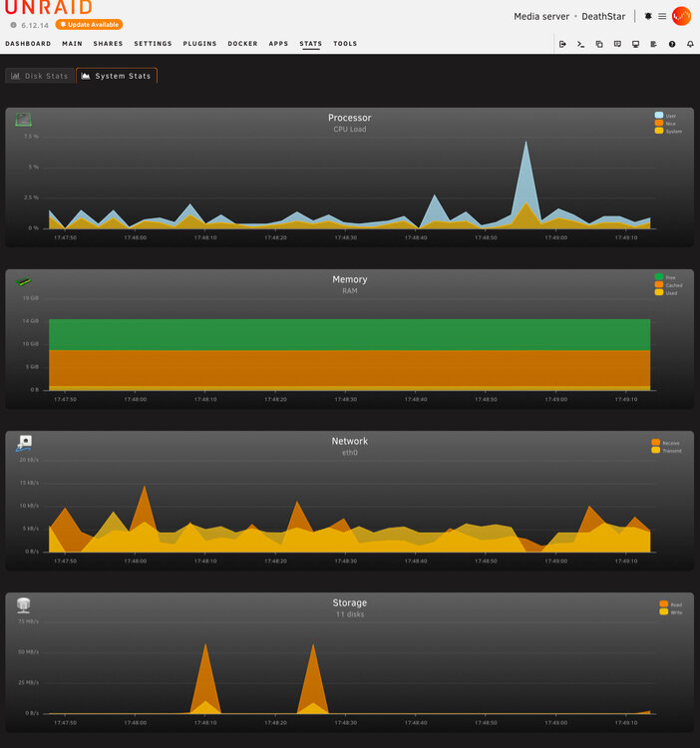Click the first Storage read spike
The width and height of the screenshot is (700, 748).
(205, 677)
